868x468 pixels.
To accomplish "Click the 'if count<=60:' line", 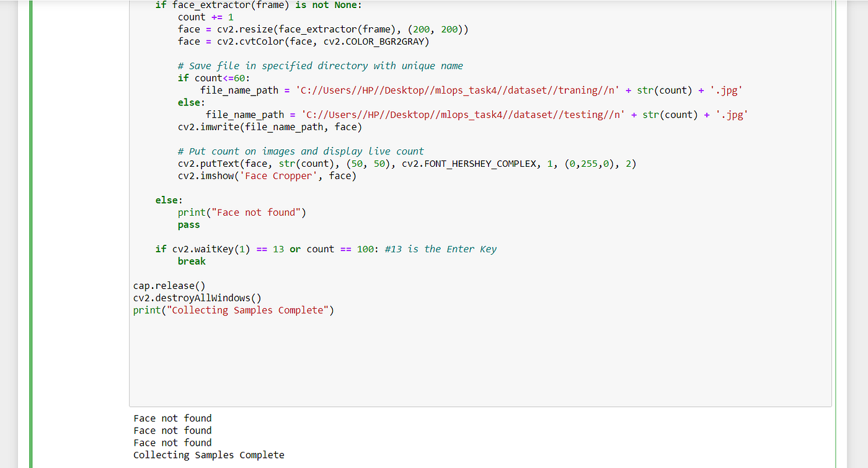I will click(x=213, y=78).
